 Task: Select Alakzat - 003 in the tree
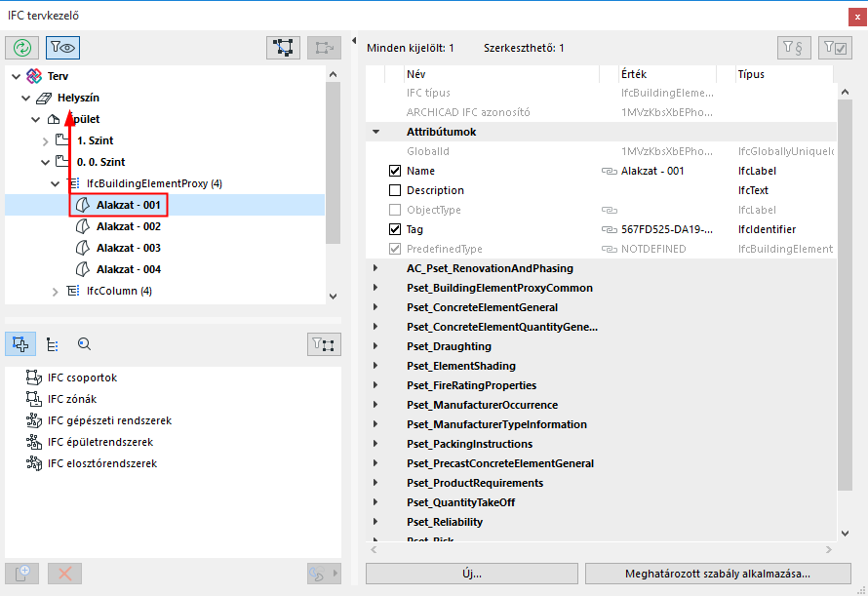click(128, 248)
